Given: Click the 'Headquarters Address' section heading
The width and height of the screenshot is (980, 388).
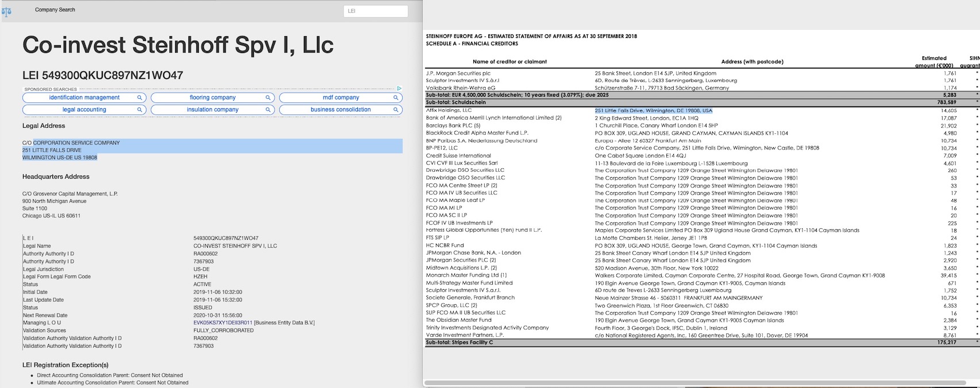Looking at the screenshot, I should pyautogui.click(x=56, y=177).
